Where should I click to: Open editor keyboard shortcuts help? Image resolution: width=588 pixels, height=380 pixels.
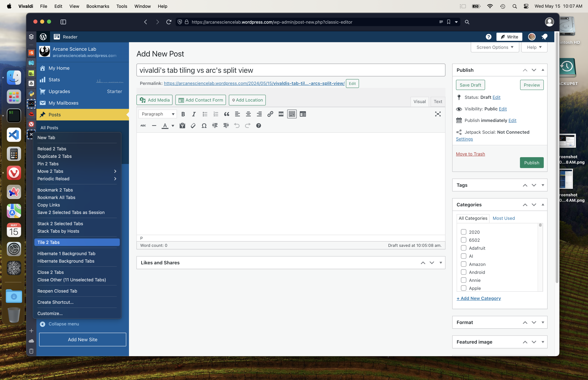259,126
